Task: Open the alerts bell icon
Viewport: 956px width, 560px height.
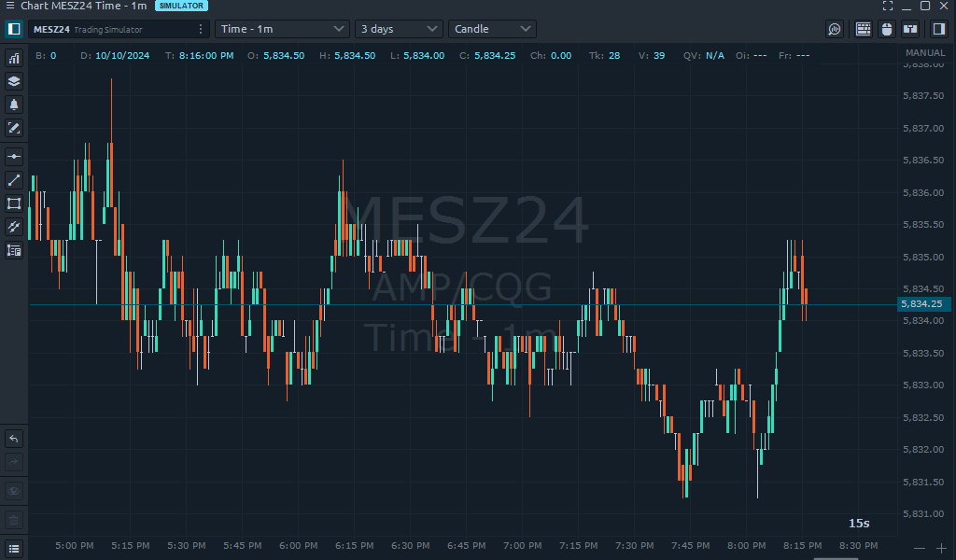Action: pos(14,105)
